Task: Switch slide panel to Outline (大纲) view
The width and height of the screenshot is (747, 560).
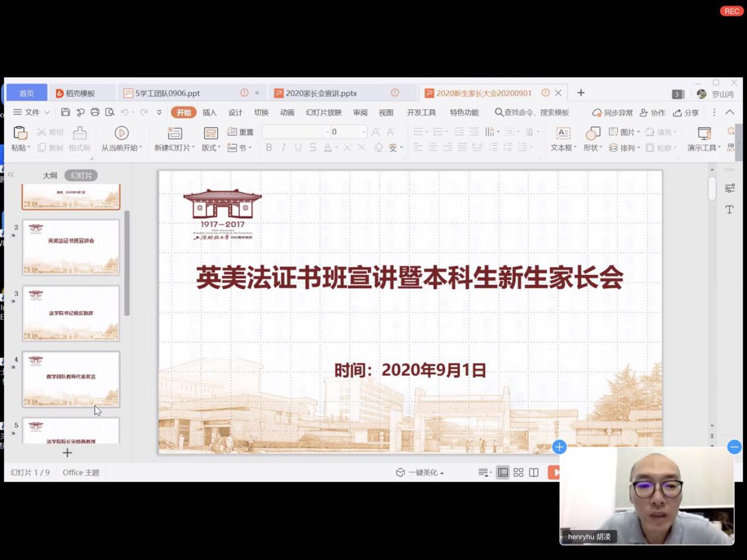Action: point(50,175)
